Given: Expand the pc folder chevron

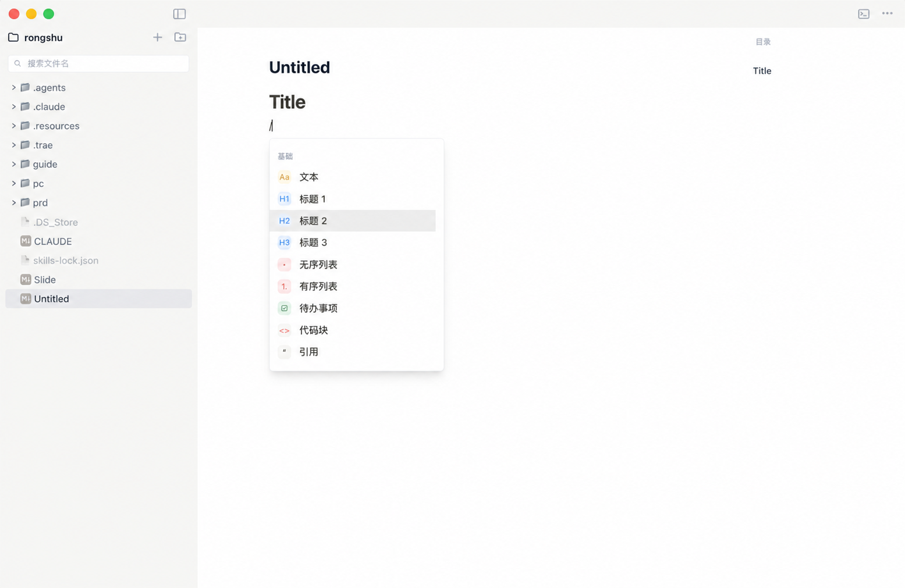Looking at the screenshot, I should [13, 183].
